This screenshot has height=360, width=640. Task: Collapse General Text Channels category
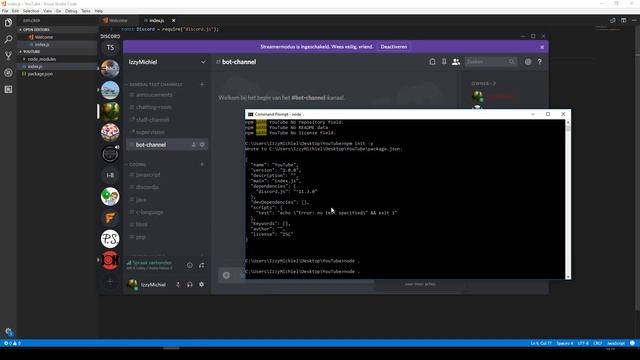pos(156,84)
